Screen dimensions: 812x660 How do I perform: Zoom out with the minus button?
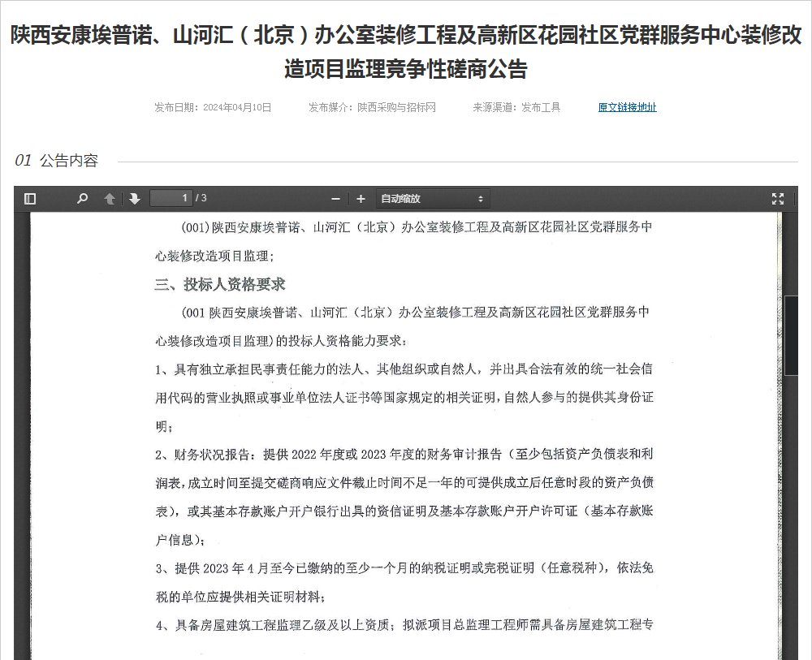point(335,199)
